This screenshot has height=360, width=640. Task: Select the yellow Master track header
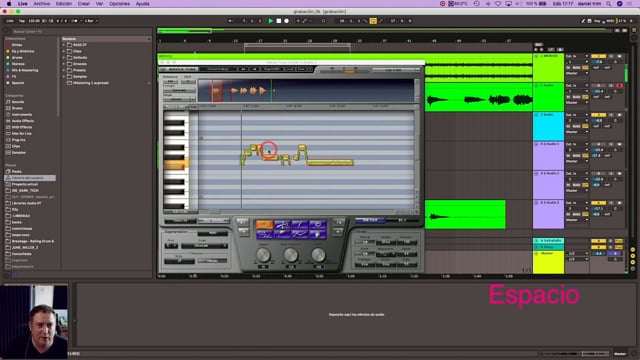[x=548, y=262]
